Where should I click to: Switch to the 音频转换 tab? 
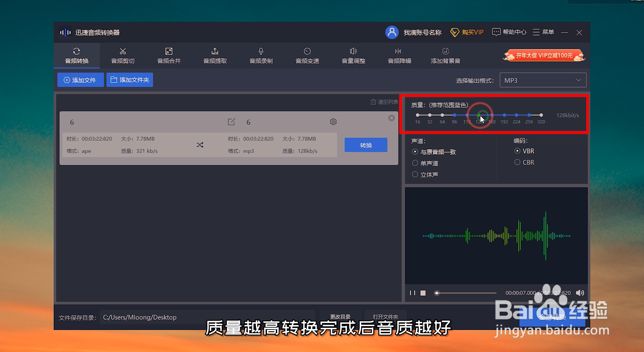point(76,55)
